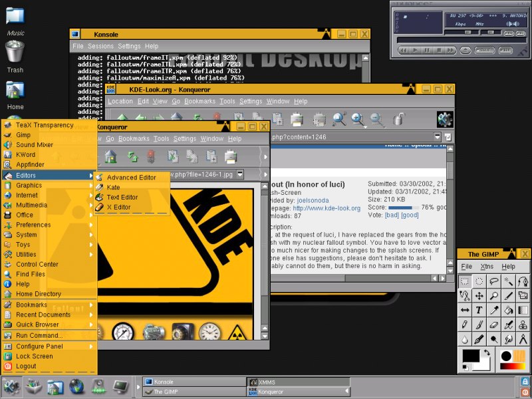Expand Multimedia submenu in K menu
The width and height of the screenshot is (532, 399).
click(49, 205)
